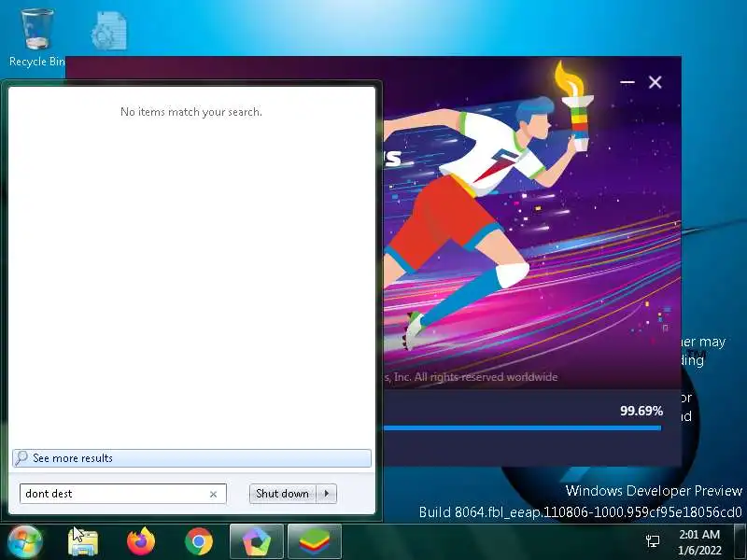The width and height of the screenshot is (747, 560).
Task: Close the installer window
Action: (x=655, y=82)
